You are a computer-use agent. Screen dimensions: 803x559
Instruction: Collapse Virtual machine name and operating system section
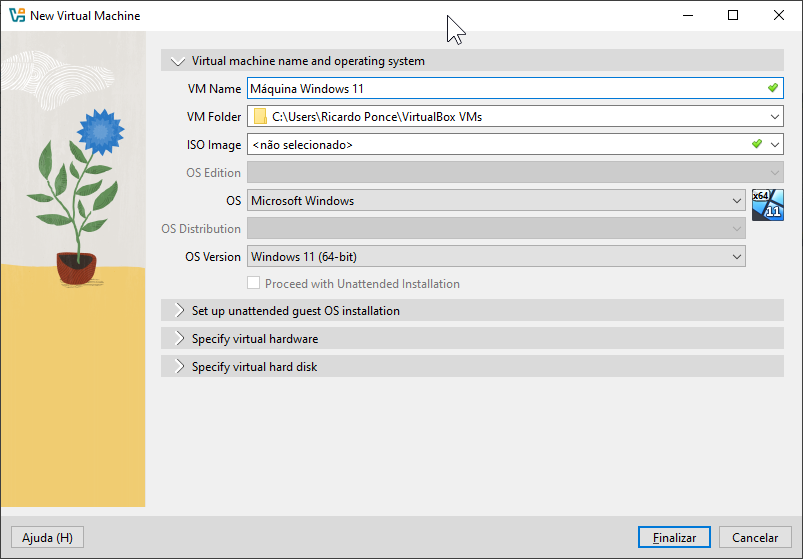pyautogui.click(x=178, y=61)
